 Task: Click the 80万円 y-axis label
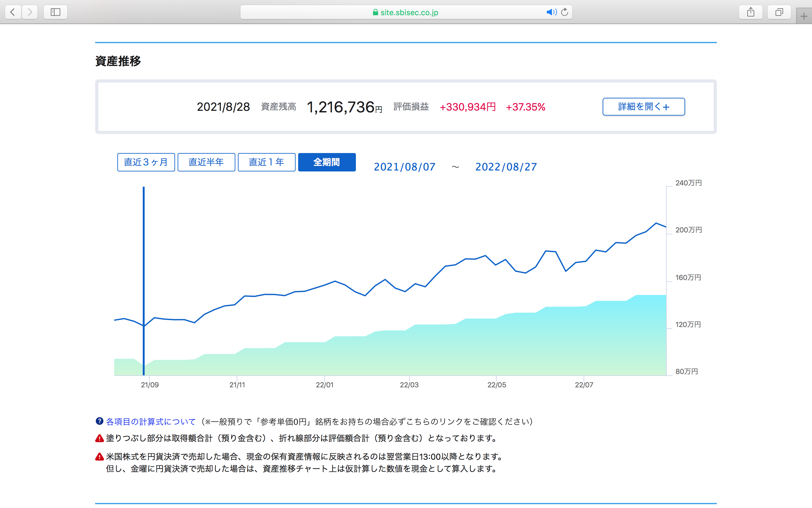(x=686, y=371)
